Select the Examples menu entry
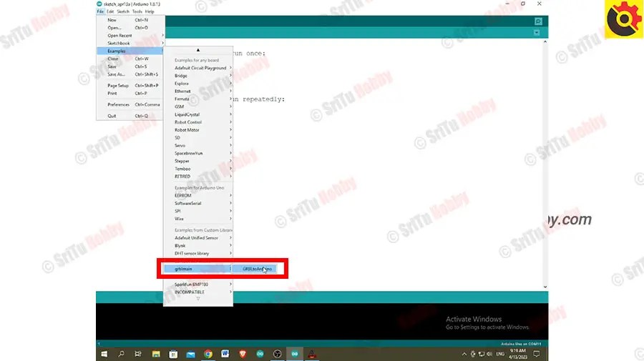 tap(130, 51)
